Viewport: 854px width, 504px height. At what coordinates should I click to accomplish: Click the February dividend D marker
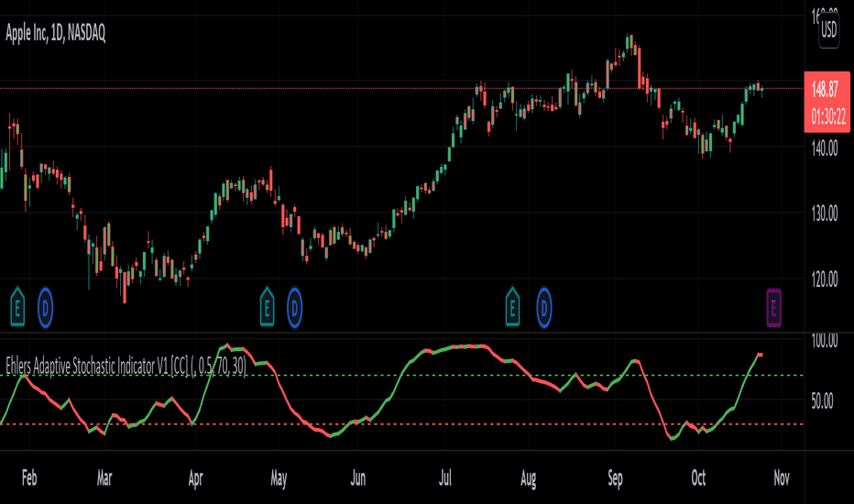(x=45, y=309)
